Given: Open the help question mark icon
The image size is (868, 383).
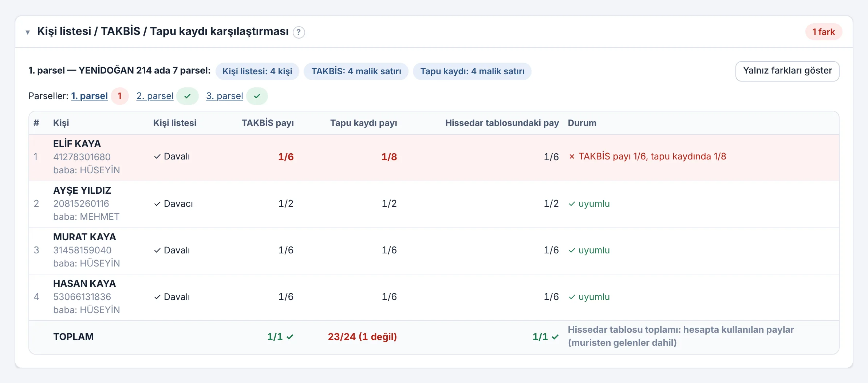Looking at the screenshot, I should 299,32.
